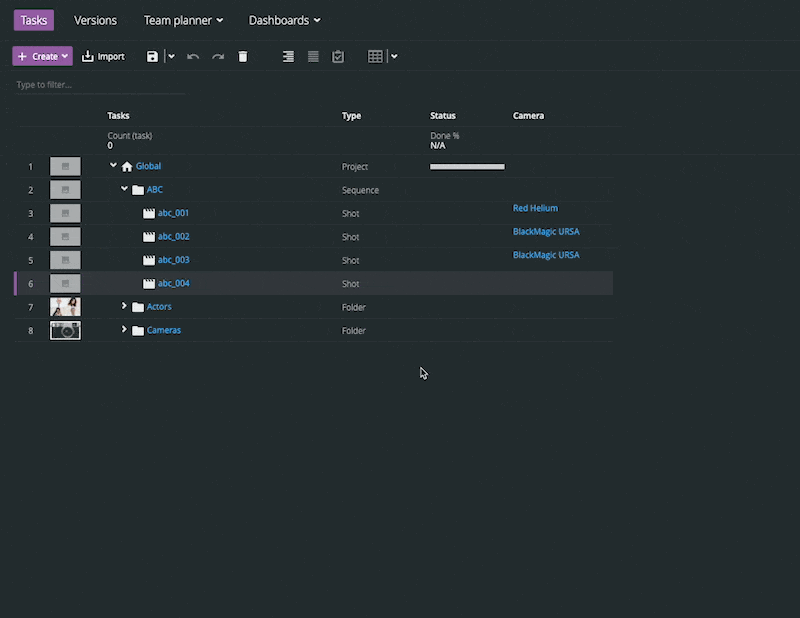Open the Dashboards dropdown menu
The image size is (800, 618).
click(285, 20)
